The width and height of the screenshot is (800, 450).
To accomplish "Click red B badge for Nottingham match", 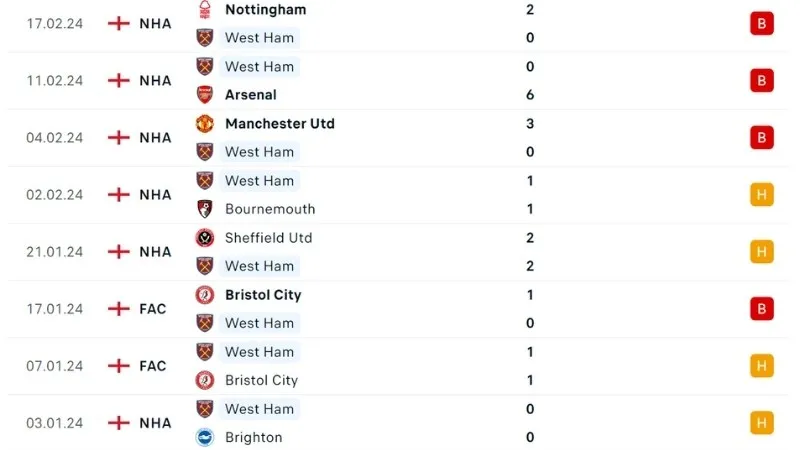I will [x=762, y=24].
